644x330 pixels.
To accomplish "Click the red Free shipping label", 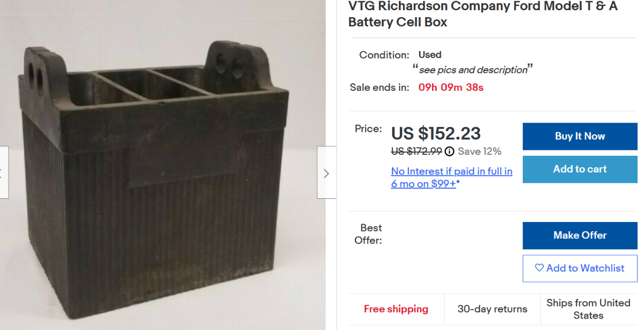I will [396, 309].
